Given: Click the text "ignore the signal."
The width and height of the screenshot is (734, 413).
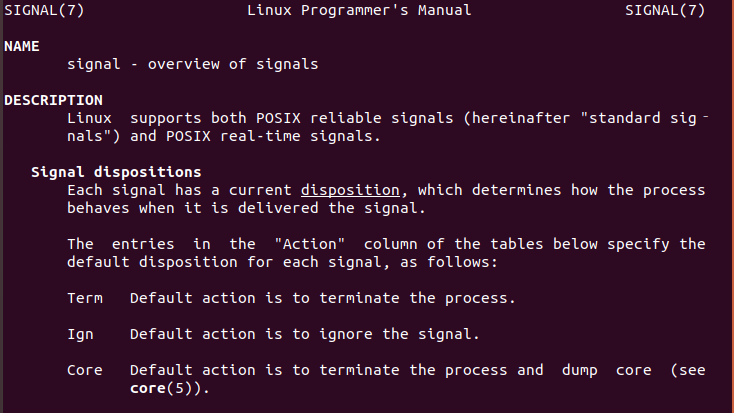Looking at the screenshot, I should pyautogui.click(x=412, y=334).
